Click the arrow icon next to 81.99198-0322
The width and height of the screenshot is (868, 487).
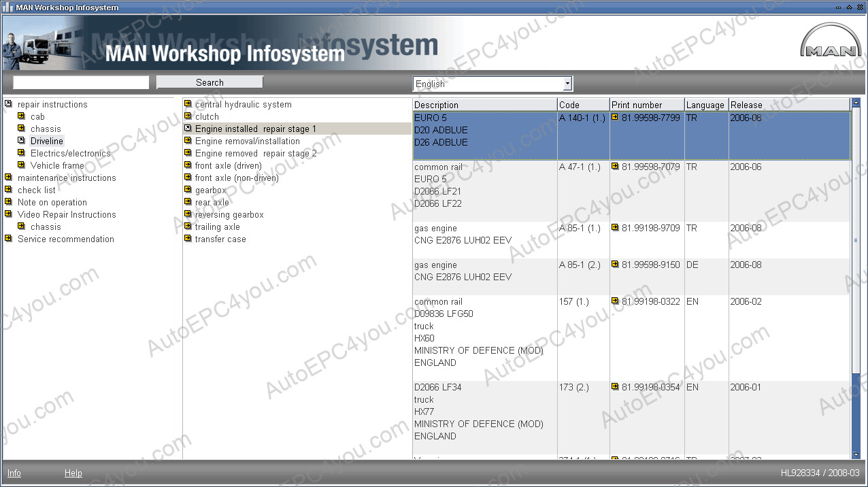coord(615,301)
